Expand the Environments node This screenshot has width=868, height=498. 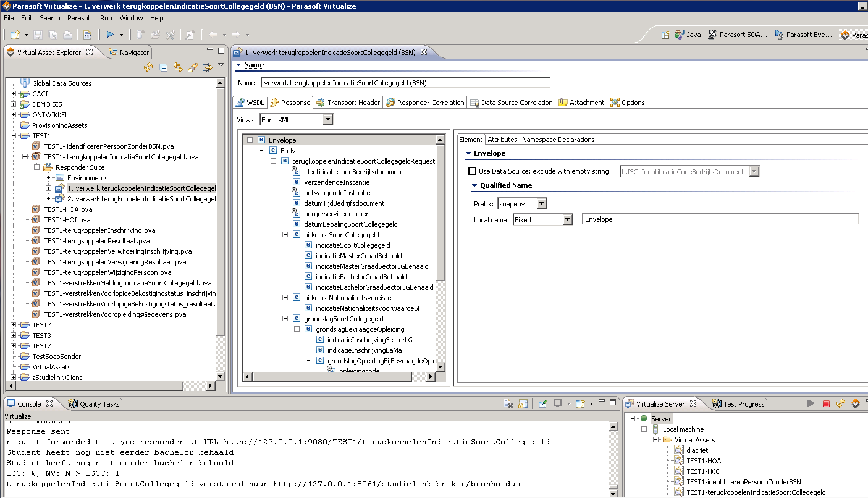point(48,178)
